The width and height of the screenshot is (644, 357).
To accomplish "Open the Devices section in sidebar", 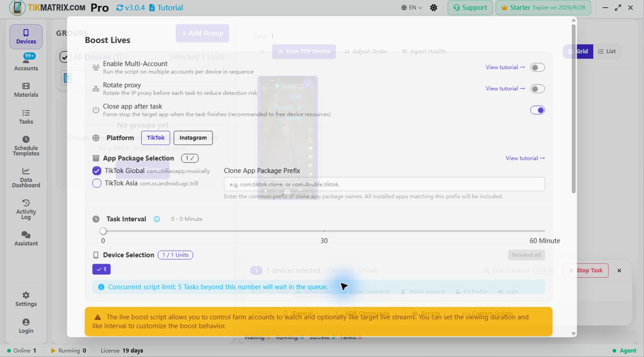I will (x=26, y=37).
